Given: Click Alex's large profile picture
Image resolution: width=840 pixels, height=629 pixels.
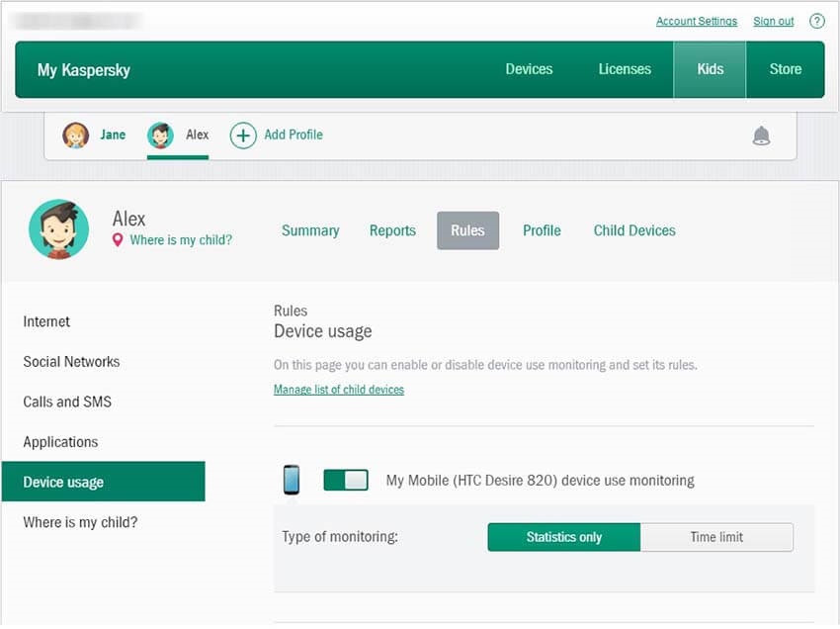Looking at the screenshot, I should coord(58,230).
